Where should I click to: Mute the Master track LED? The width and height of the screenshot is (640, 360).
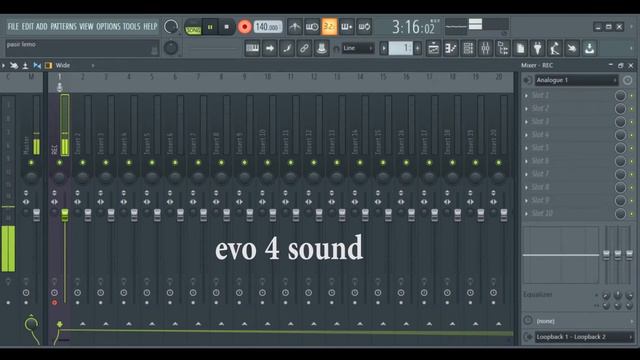click(x=31, y=163)
